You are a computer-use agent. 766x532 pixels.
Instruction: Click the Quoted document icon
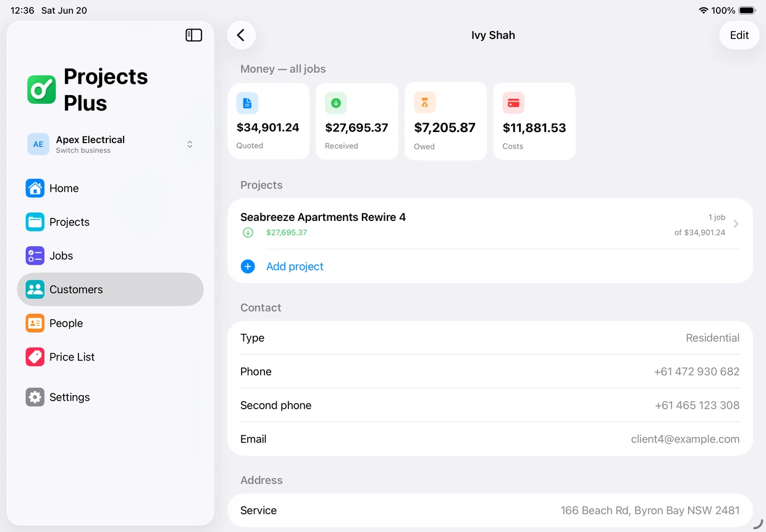tap(247, 103)
